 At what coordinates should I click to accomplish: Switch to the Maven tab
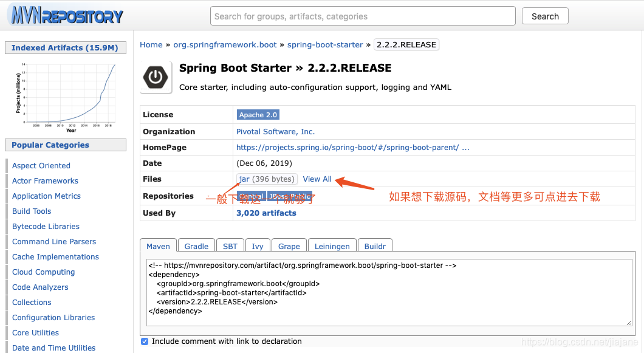tap(158, 245)
